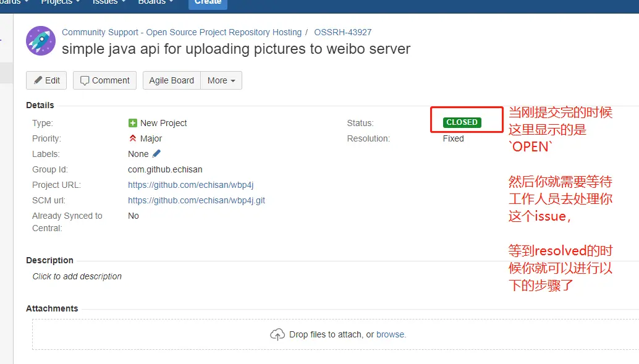
Task: Click the green New Project type icon
Action: pyautogui.click(x=132, y=123)
